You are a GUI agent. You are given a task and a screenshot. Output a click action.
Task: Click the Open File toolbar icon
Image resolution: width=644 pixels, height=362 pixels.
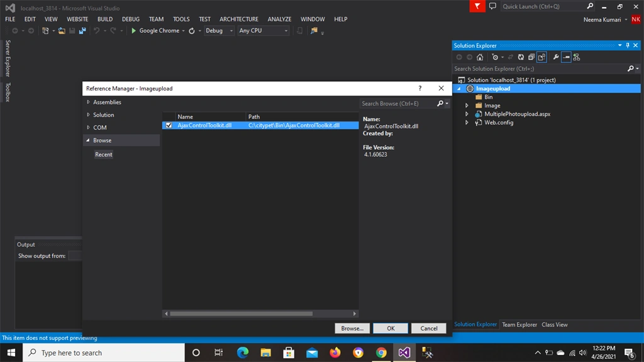[x=62, y=31]
